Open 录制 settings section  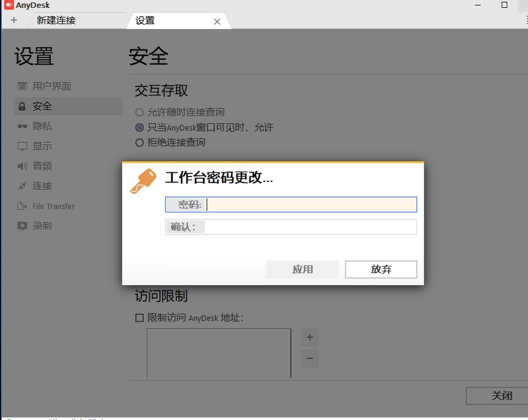pos(68,225)
